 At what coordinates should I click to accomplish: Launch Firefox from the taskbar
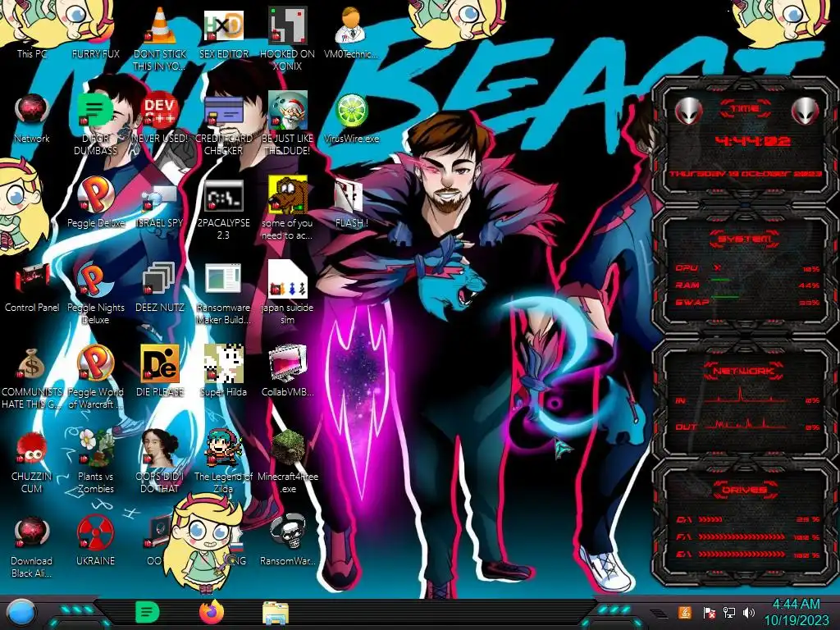[x=212, y=612]
